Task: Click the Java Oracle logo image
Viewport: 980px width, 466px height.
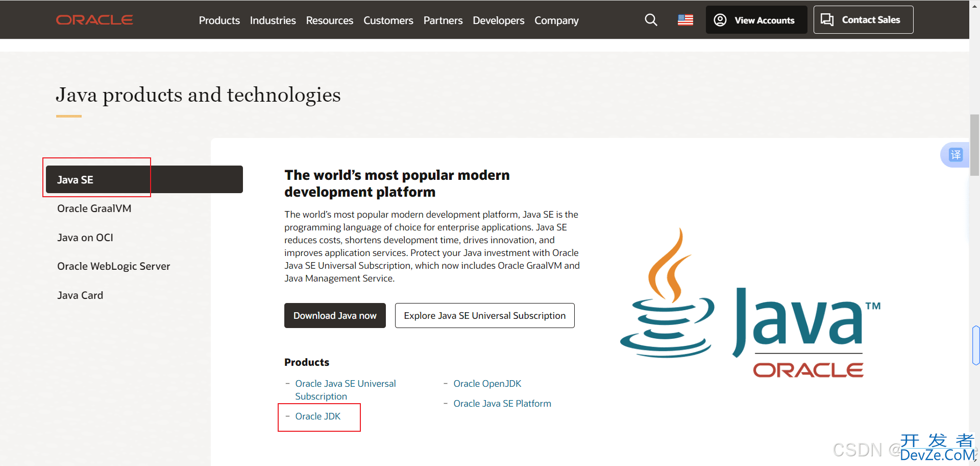Action: coord(750,302)
